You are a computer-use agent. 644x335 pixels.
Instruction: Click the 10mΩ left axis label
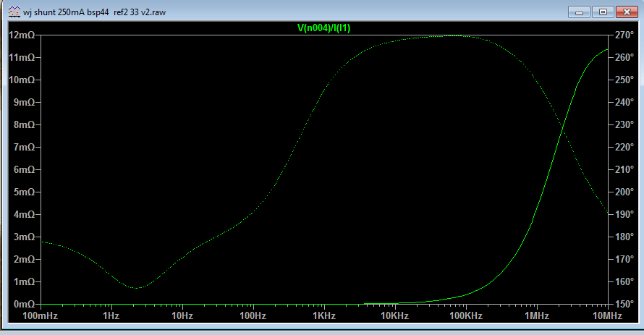(x=22, y=80)
